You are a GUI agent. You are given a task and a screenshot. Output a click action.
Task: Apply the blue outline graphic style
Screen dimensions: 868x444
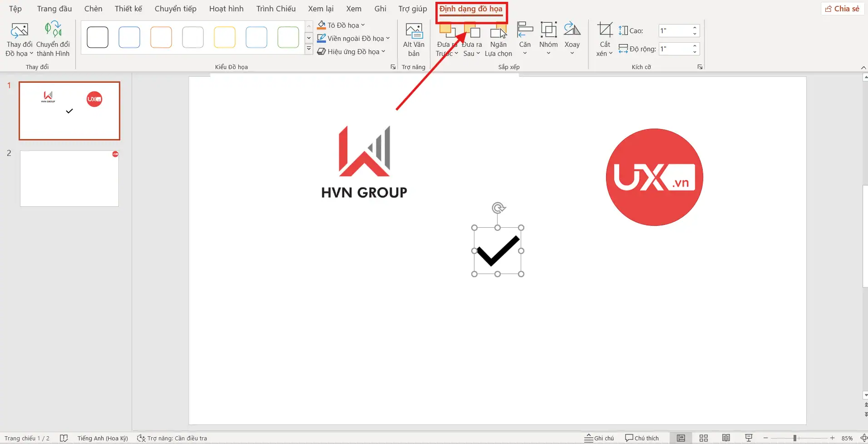click(x=129, y=37)
